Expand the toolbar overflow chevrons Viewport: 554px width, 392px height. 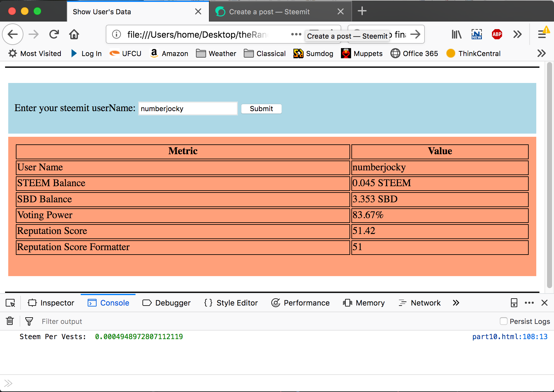coord(518,34)
